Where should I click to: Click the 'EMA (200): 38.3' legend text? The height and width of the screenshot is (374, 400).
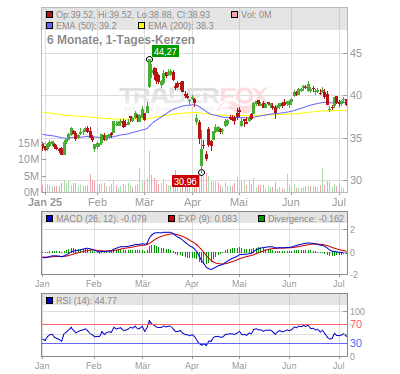coord(181,26)
